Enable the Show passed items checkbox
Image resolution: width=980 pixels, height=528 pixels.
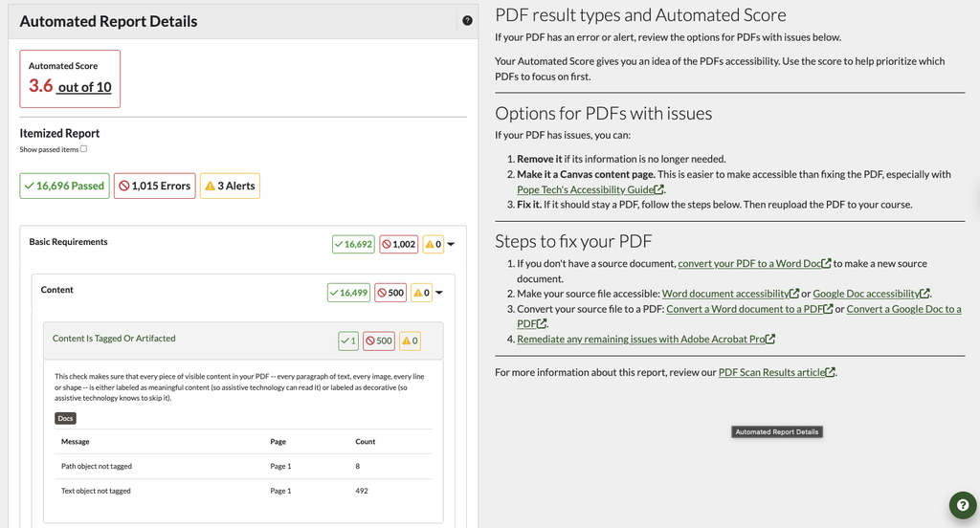pos(84,148)
